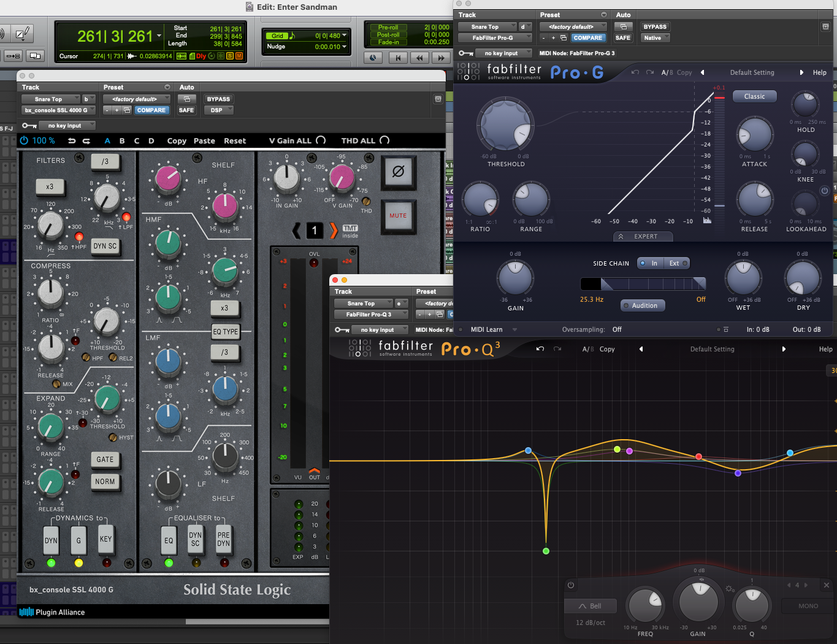837x644 pixels.
Task: Toggle Pro-Q 3 band bypass power icon
Action: click(571, 585)
